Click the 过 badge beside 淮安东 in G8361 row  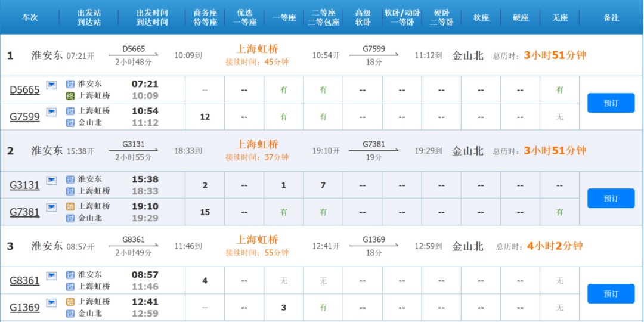click(x=70, y=275)
